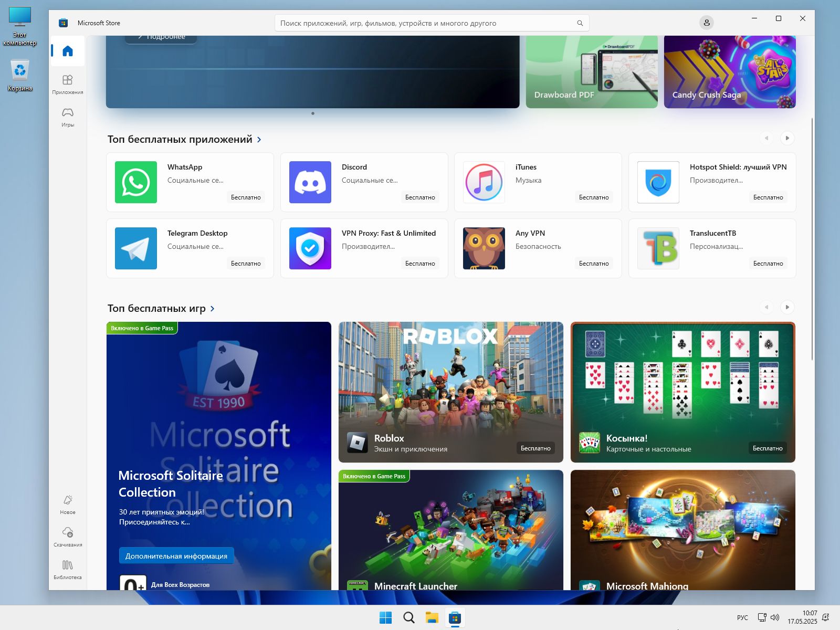Open the Discord app icon
This screenshot has width=840, height=630.
[x=310, y=182]
